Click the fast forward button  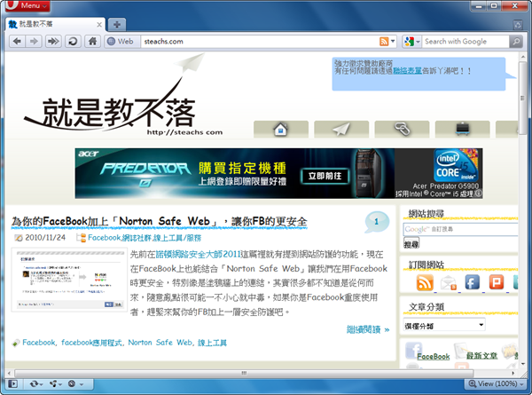[x=53, y=42]
